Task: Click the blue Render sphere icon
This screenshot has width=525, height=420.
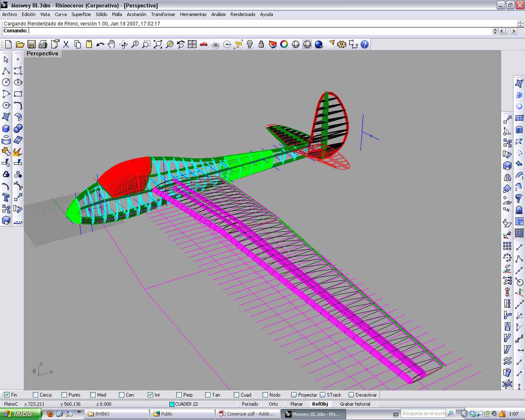Action: coord(319,44)
